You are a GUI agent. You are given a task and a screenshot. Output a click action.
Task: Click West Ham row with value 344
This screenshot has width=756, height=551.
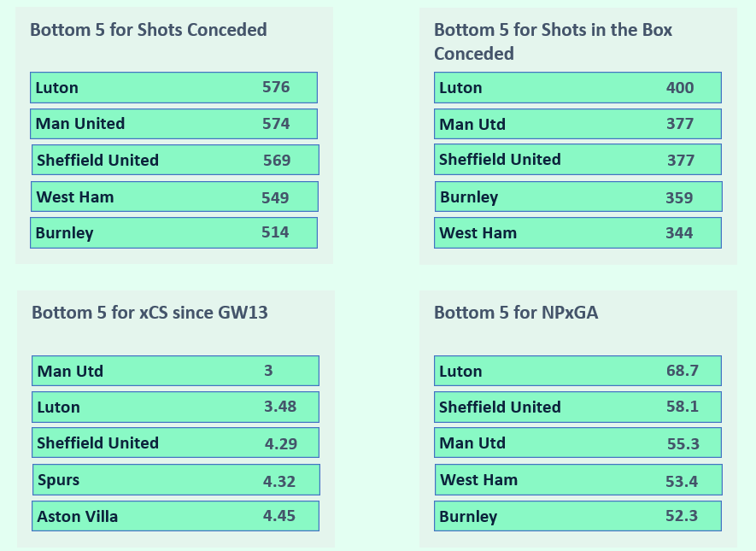pos(577,232)
